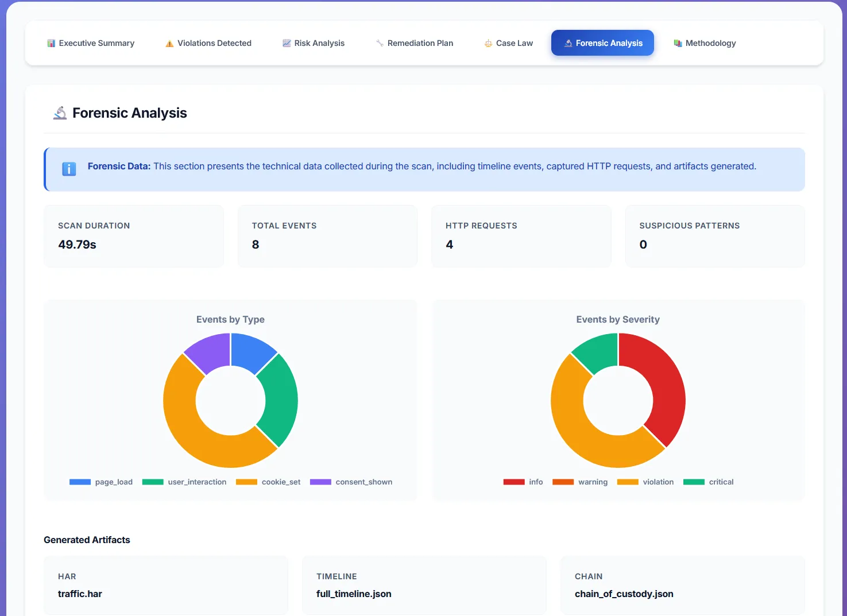This screenshot has width=847, height=616.
Task: Click the wrench icon on Remediation Plan
Action: coord(379,42)
